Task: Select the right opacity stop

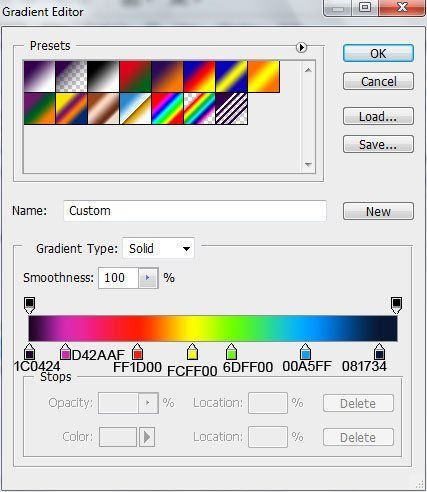Action: [x=396, y=305]
